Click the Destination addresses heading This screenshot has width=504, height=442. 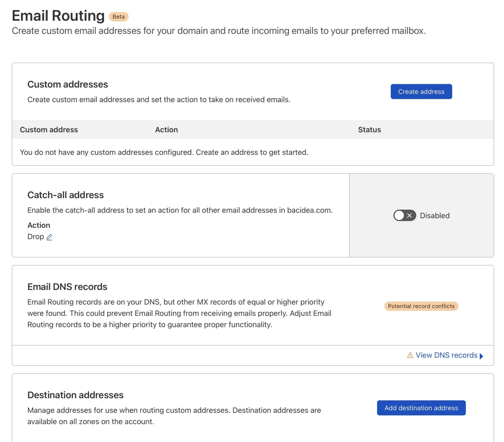point(75,395)
